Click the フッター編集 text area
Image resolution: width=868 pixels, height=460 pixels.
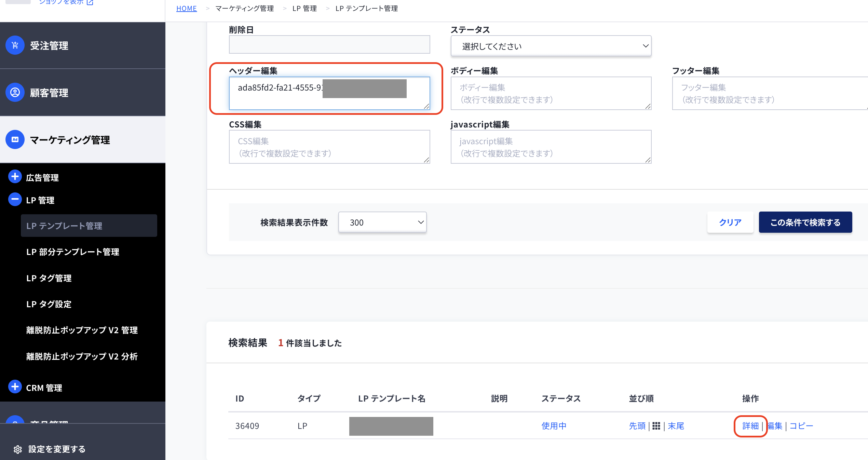click(x=770, y=93)
